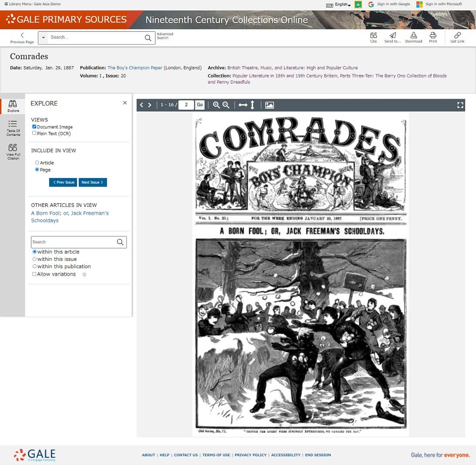Open the Help footer link
This screenshot has width=476, height=465.
point(165,455)
